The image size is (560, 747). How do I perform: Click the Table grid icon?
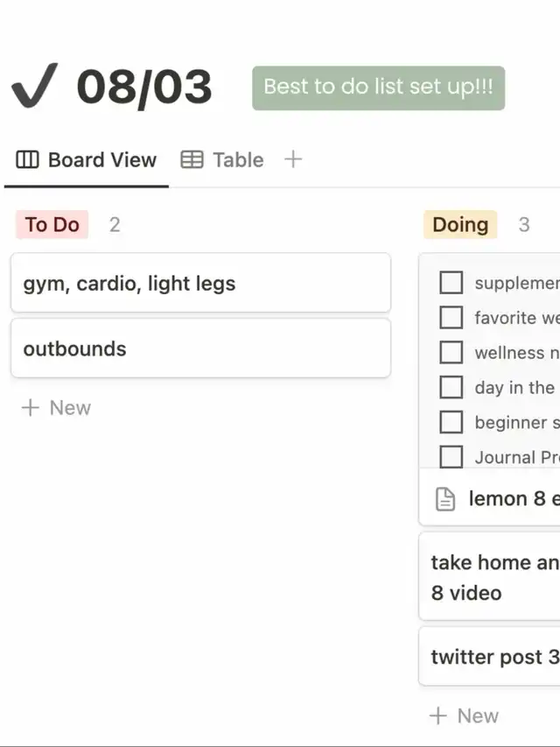pyautogui.click(x=192, y=160)
